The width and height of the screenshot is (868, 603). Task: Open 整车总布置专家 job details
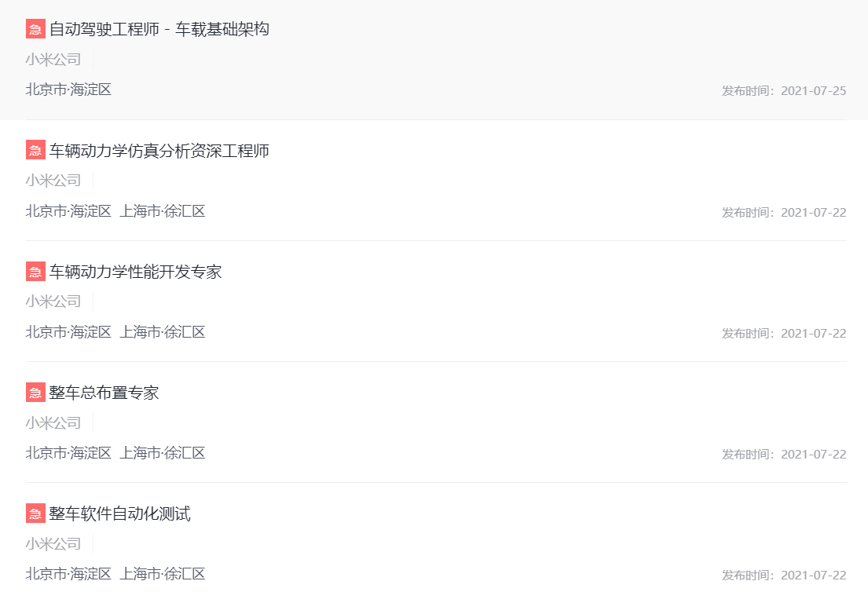click(x=104, y=393)
